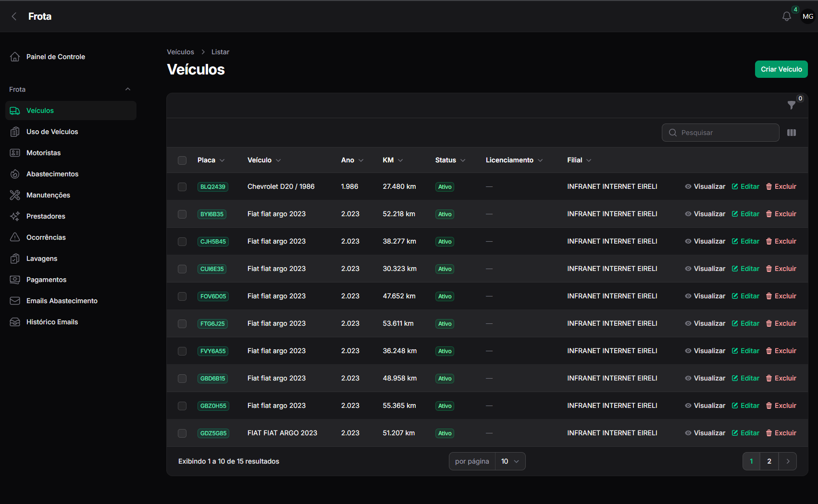
Task: Tick the select-all checkbox in table header
Action: [182, 160]
